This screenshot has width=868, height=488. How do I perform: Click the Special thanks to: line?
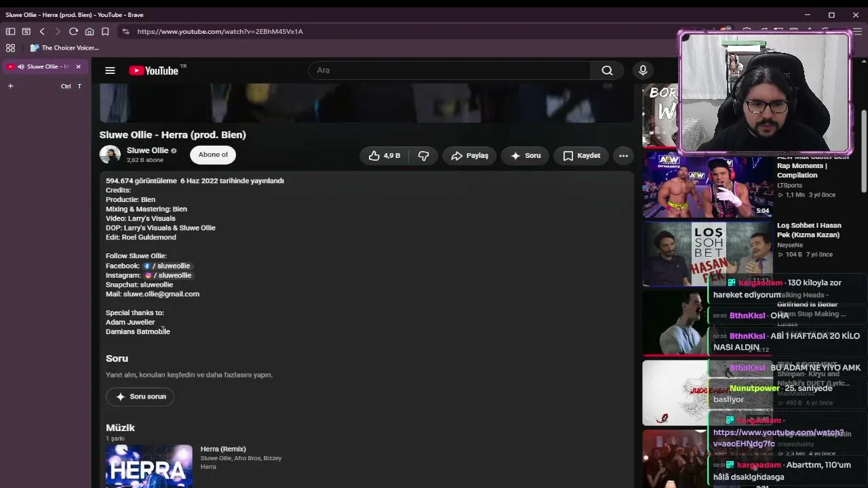click(135, 313)
